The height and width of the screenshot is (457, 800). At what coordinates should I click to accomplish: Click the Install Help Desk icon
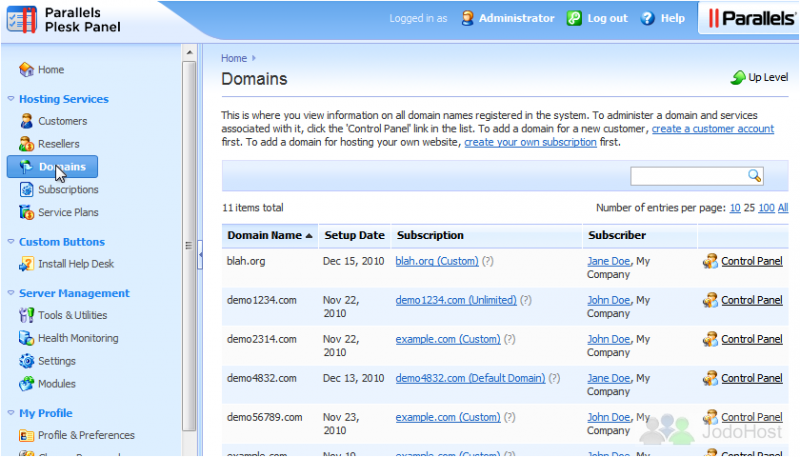26,264
